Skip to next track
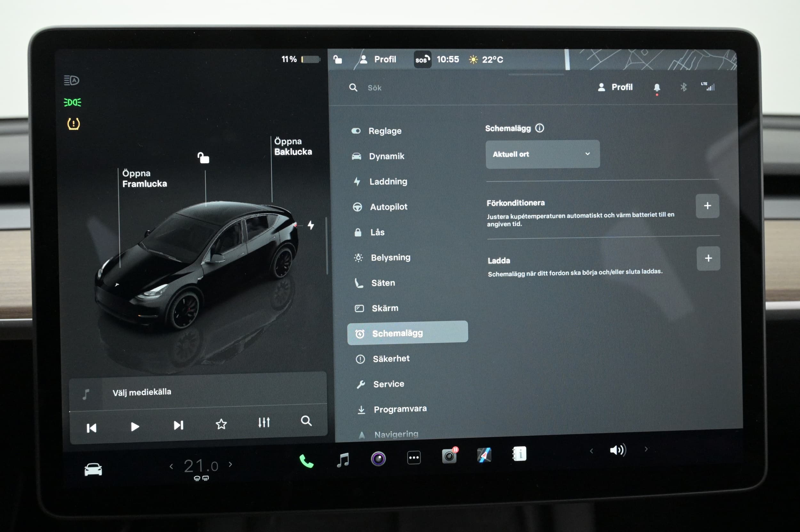Image resolution: width=800 pixels, height=532 pixels. (179, 425)
